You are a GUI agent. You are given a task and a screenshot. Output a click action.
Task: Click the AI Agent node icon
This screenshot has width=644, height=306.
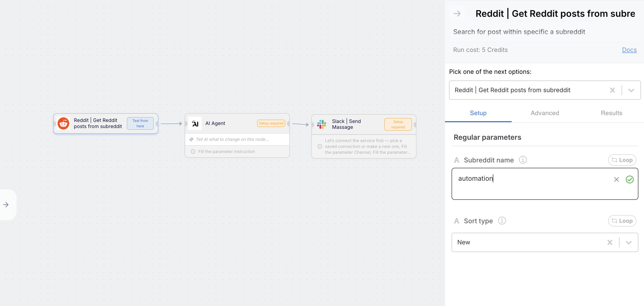pos(195,123)
